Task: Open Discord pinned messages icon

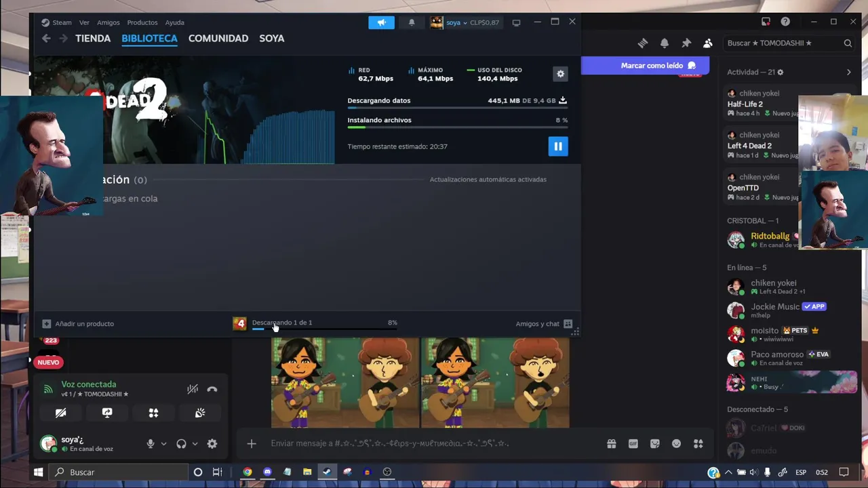Action: pyautogui.click(x=686, y=43)
